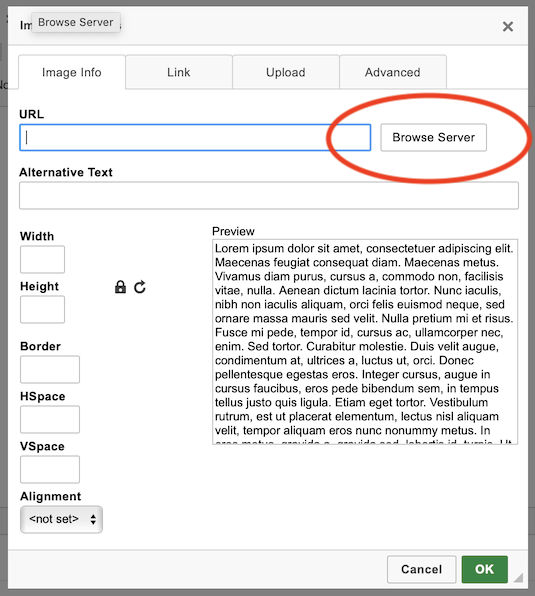Screen dimensions: 535x596
Task: Click the URL label
Action: (32, 114)
